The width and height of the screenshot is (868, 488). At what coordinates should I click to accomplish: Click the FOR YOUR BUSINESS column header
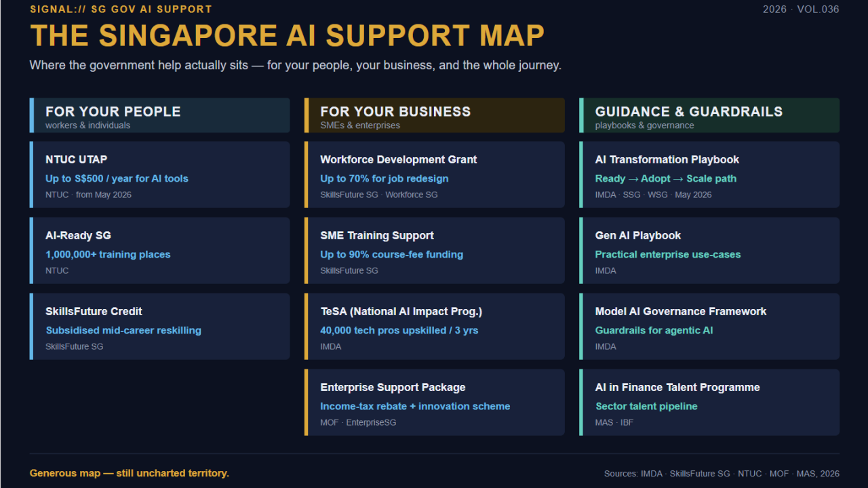tap(435, 115)
